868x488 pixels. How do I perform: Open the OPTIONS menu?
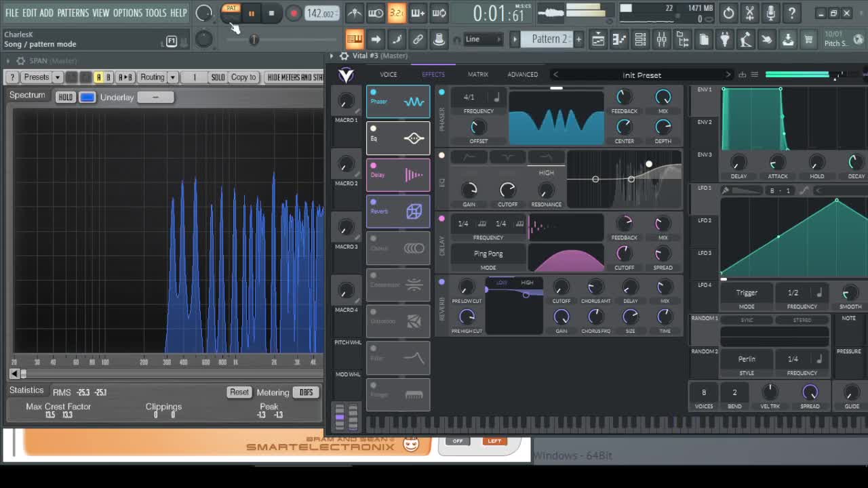[x=127, y=13]
